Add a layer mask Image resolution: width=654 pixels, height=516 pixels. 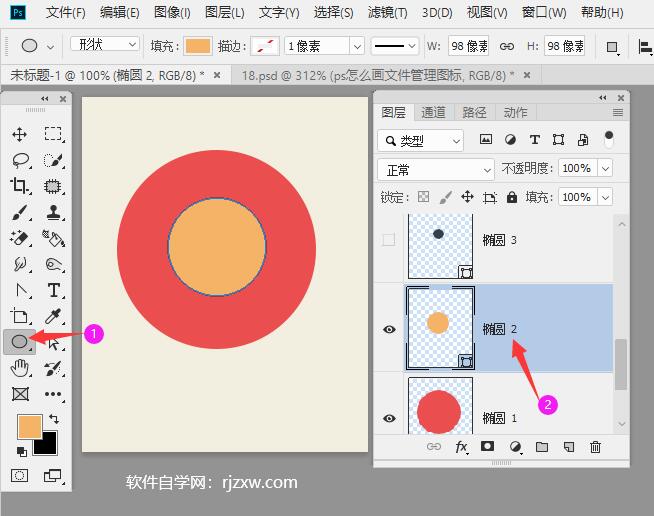(x=487, y=446)
